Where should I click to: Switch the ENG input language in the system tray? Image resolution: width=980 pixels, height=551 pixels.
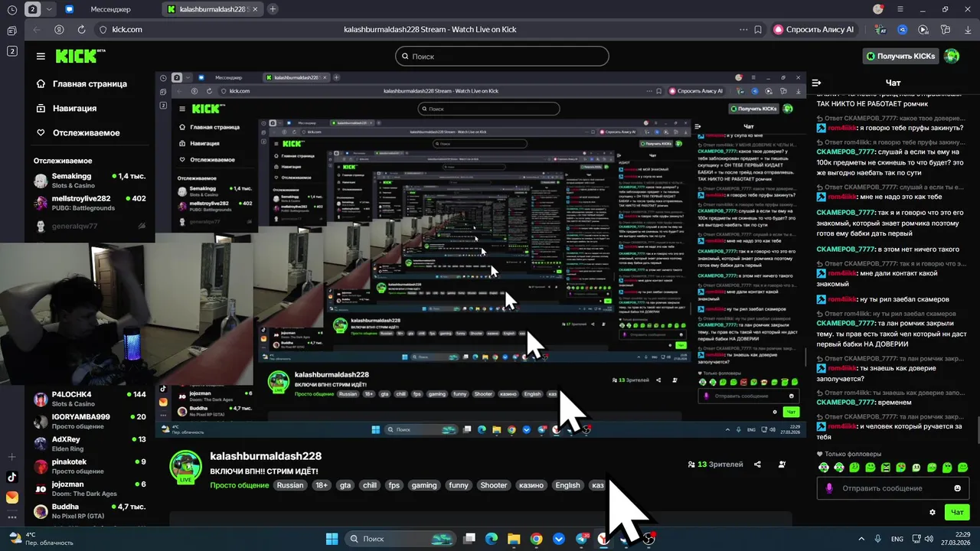click(897, 539)
